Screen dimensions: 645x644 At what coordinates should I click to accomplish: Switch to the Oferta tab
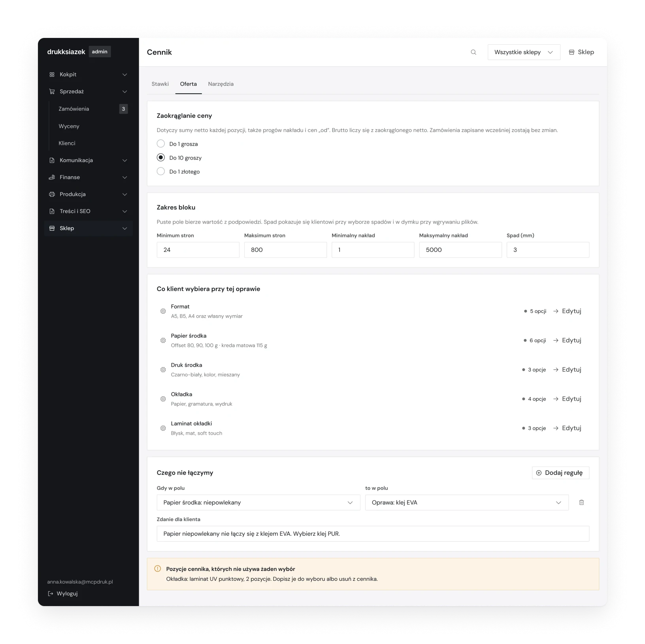pos(189,84)
